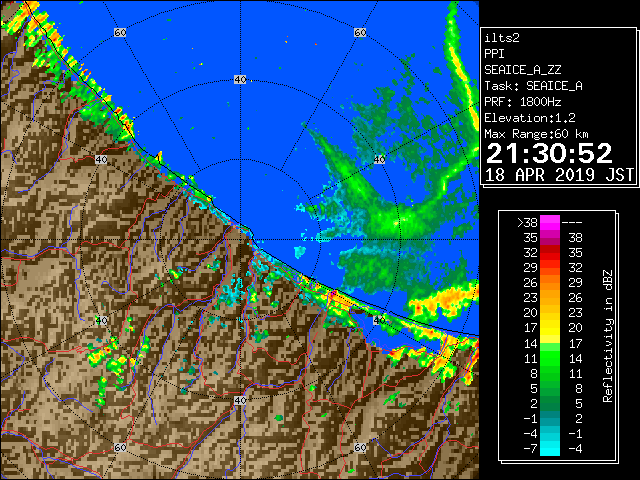
Task: Select the "-7" legend label
Action: coord(530,448)
